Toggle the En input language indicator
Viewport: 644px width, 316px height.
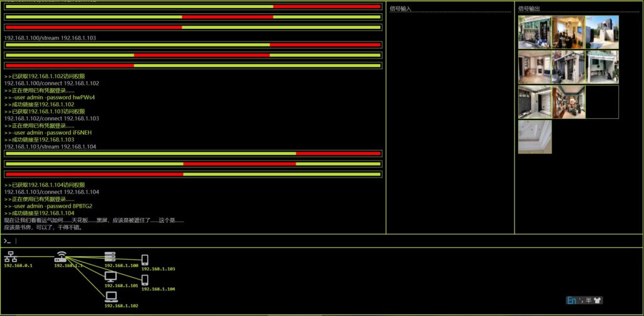point(572,300)
